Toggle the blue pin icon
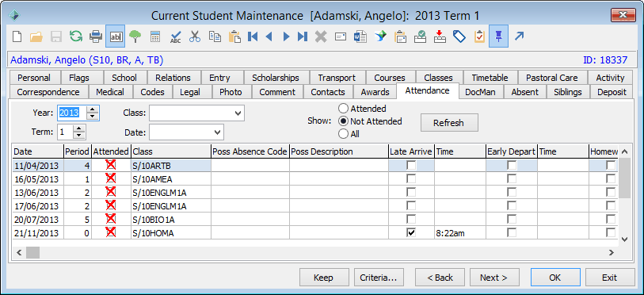Viewport: 644px width, 295px height. coord(498,37)
